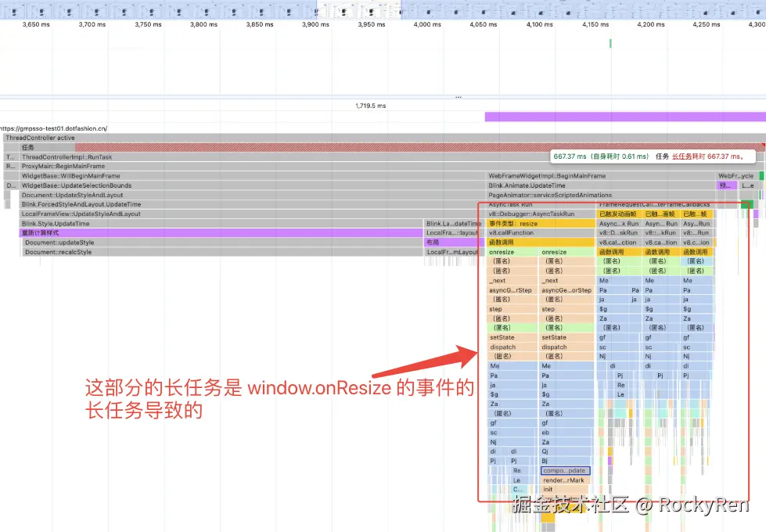Click the 1,719.5 ms duration label
Image resolution: width=766 pixels, height=532 pixels.
pyautogui.click(x=371, y=106)
